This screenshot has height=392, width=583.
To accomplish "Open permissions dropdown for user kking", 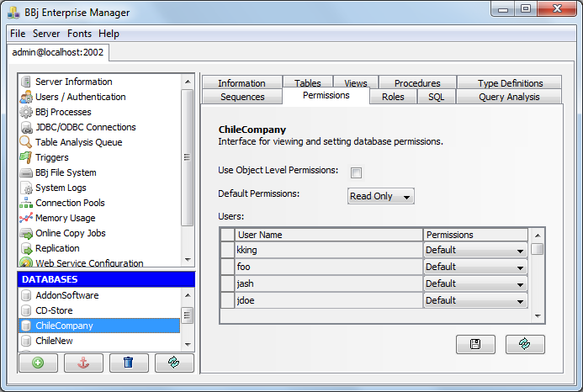I will pyautogui.click(x=475, y=250).
